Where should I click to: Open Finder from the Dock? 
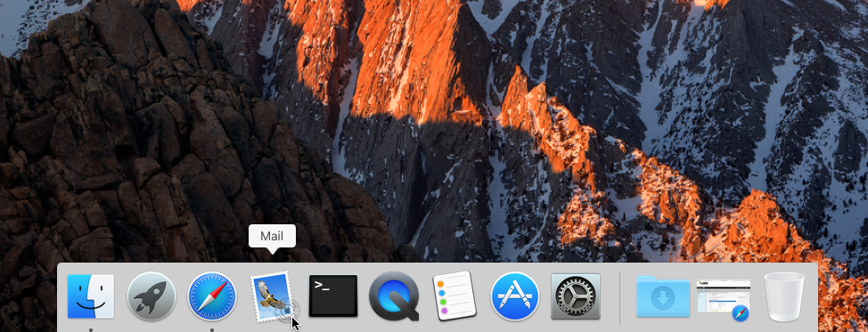click(91, 296)
